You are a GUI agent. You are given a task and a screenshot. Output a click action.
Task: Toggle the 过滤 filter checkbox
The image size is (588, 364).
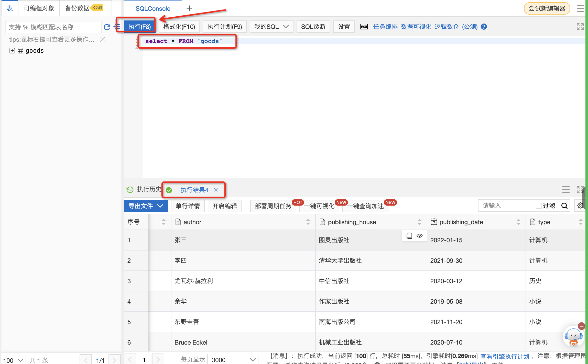tap(539, 206)
